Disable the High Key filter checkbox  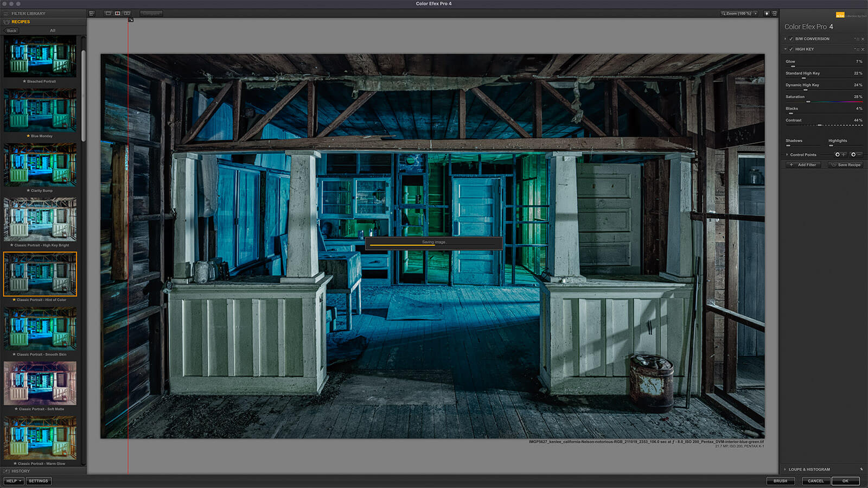click(791, 49)
